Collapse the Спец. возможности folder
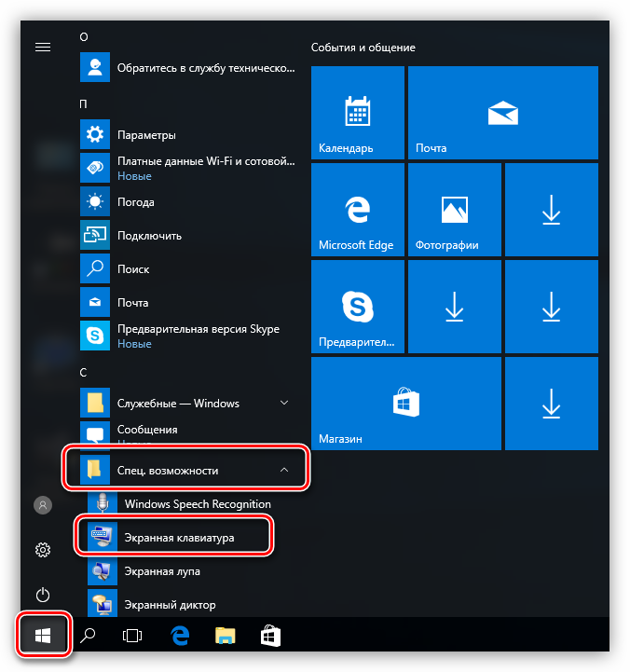Image resolution: width=630 pixels, height=672 pixels. [187, 470]
